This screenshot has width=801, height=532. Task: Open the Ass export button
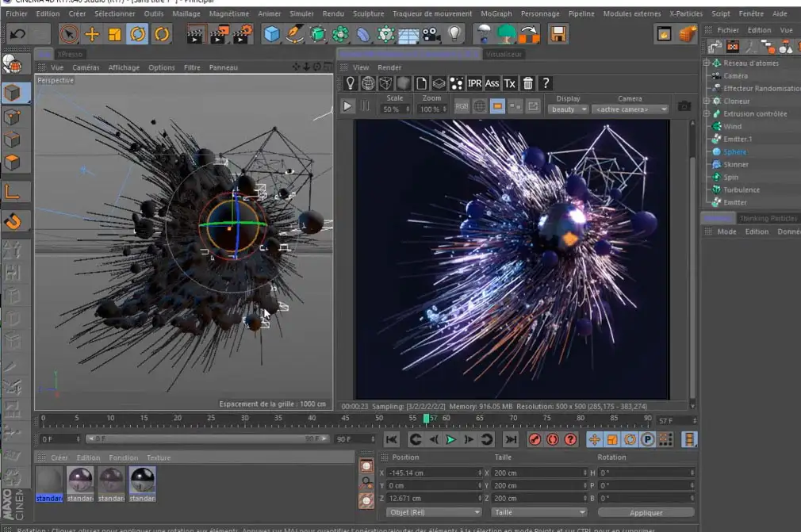click(492, 83)
